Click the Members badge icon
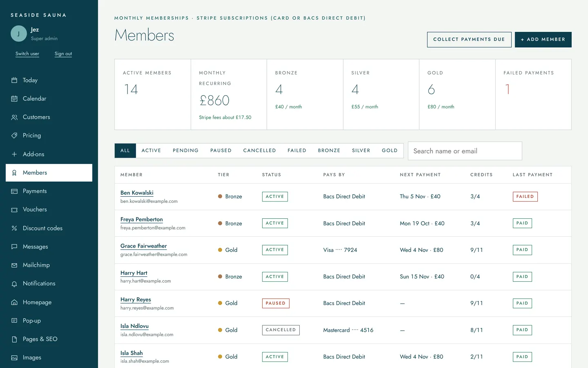This screenshot has width=588, height=368. click(x=14, y=173)
